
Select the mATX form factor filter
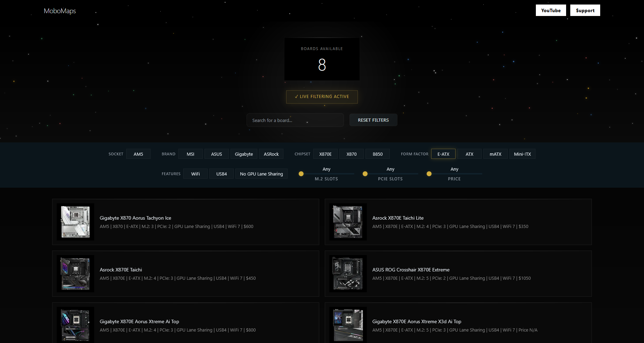pos(496,154)
